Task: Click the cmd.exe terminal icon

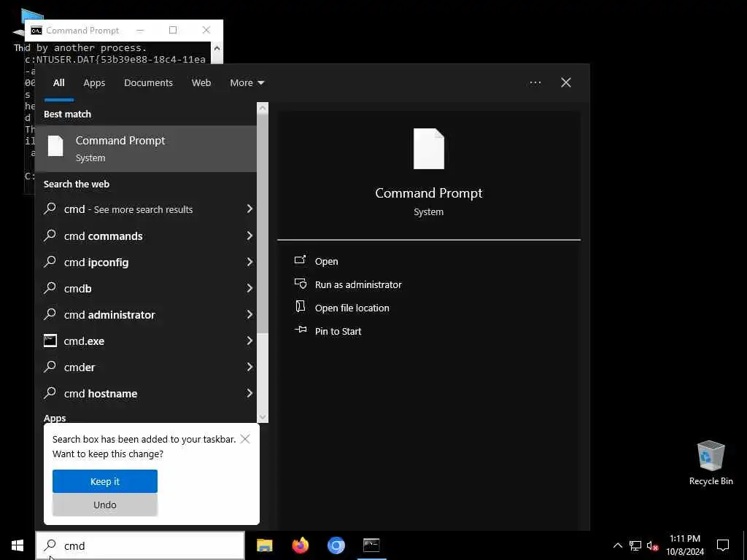Action: (x=50, y=341)
